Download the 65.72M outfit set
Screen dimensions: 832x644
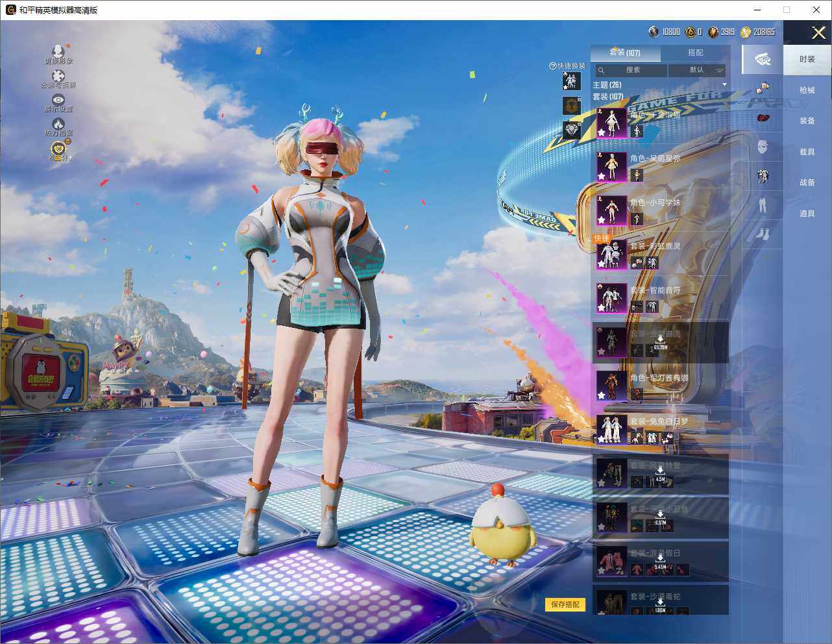tap(660, 343)
